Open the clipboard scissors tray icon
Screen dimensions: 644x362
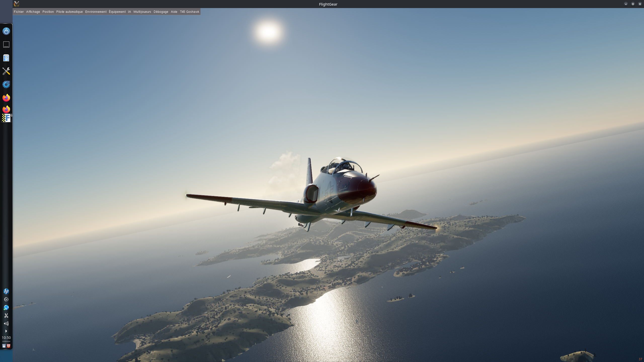[6, 315]
